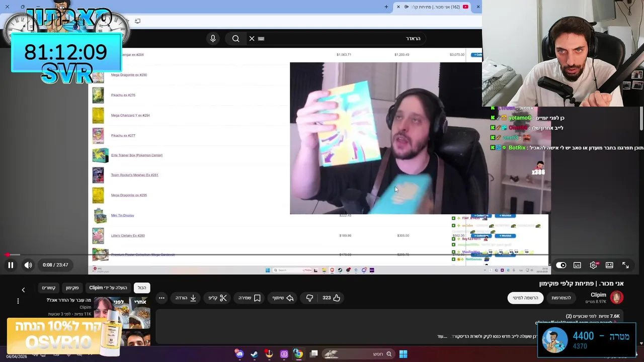The width and height of the screenshot is (644, 362).
Task: Click the save (שמירה) bookmark button
Action: [250, 298]
